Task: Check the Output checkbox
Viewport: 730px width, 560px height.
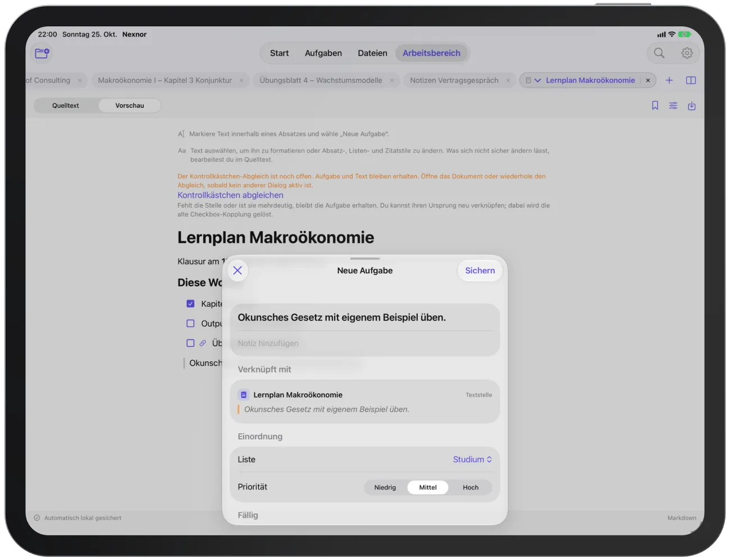Action: 190,323
